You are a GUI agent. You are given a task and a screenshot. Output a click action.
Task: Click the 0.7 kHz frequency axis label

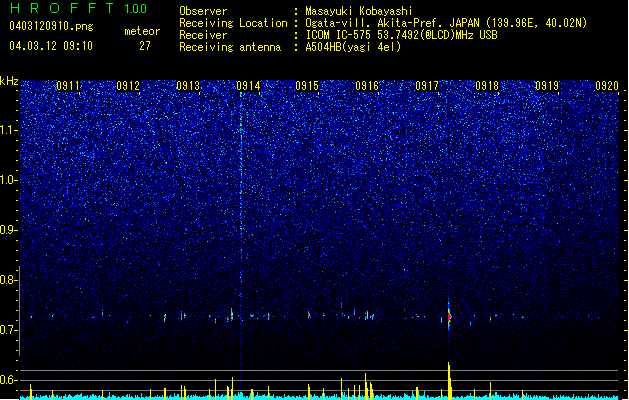(8, 330)
